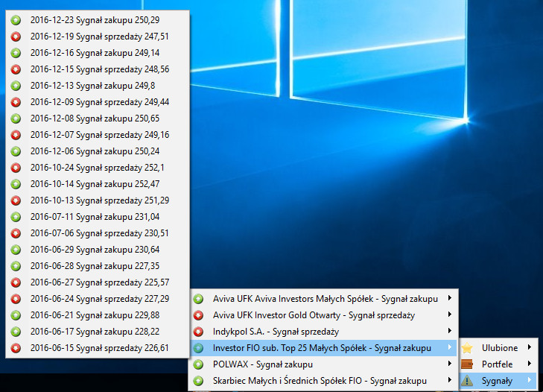Image resolution: width=543 pixels, height=392 pixels.
Task: Click red sell icon beside Indykpol S.A.
Action: 199,332
